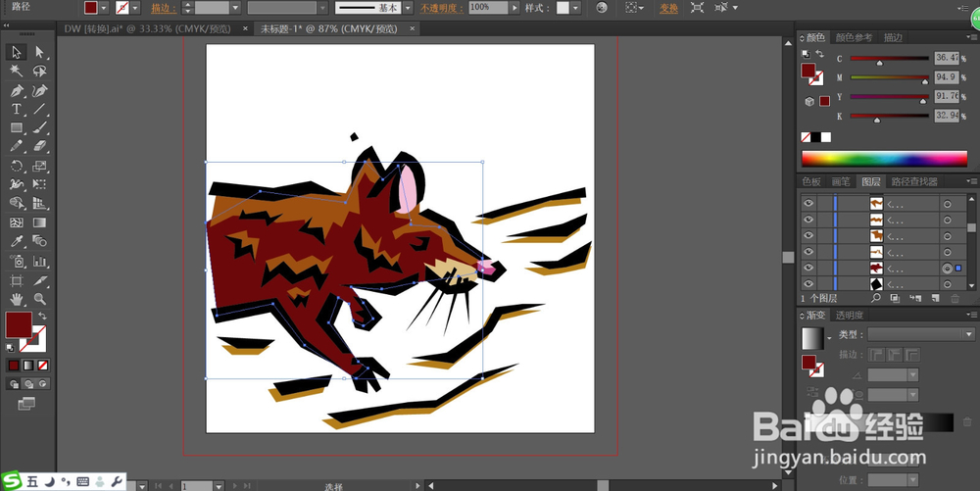The image size is (980, 491).
Task: Click the 描边 (Stroke) label in control bar
Action: 163,8
